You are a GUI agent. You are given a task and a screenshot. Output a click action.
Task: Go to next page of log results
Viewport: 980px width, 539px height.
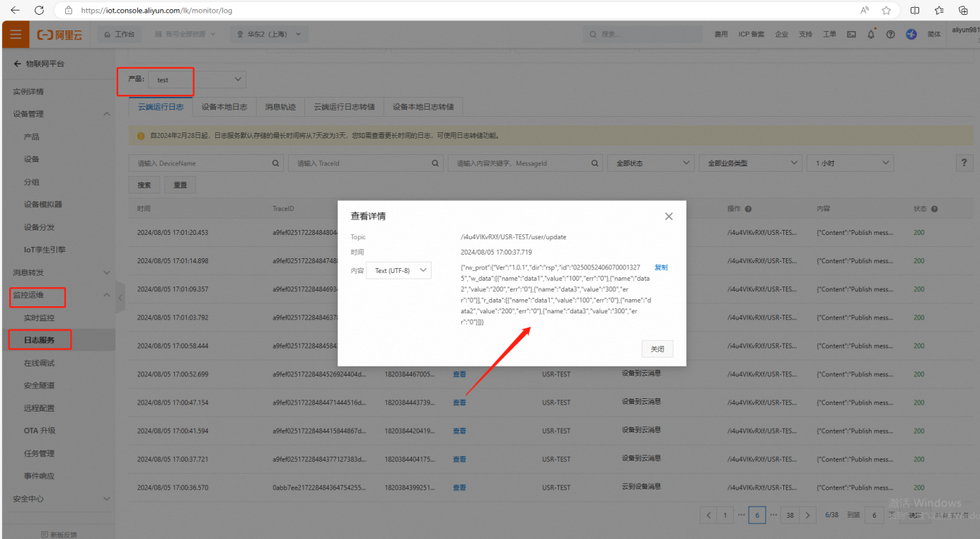coord(808,516)
